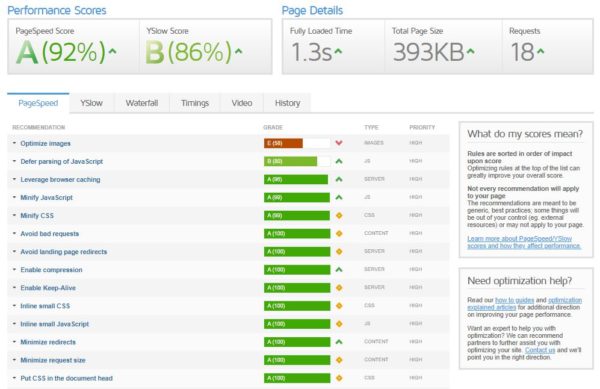This screenshot has height=389, width=600.
Task: Open the Video tab
Action: coord(242,103)
